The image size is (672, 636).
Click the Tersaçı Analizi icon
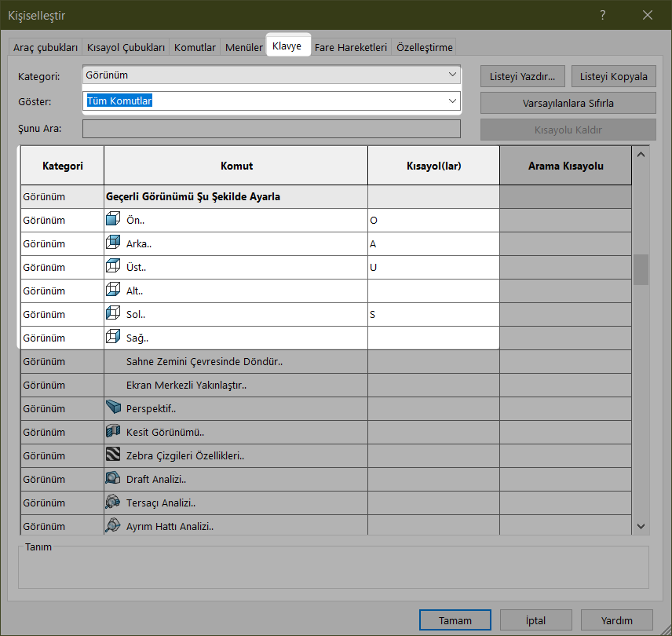click(x=113, y=502)
